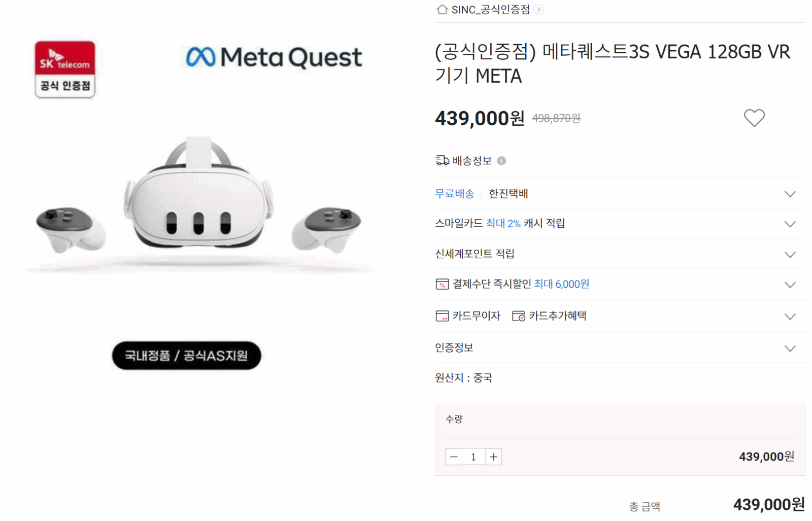Click the delivery truck icon
Screen dimensions: 812x521
442,161
